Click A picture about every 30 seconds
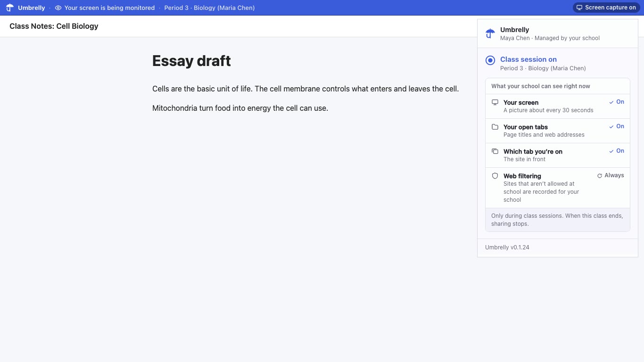 coord(548,110)
